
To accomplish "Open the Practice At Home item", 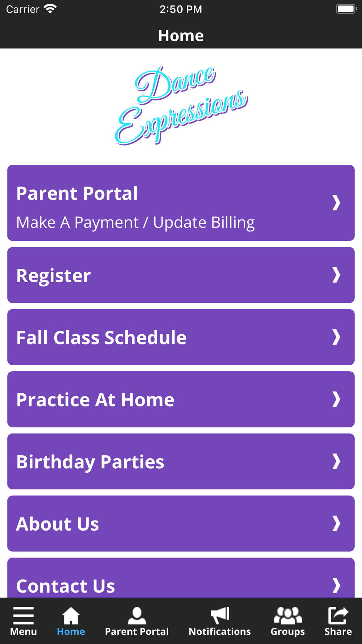I will point(181,399).
